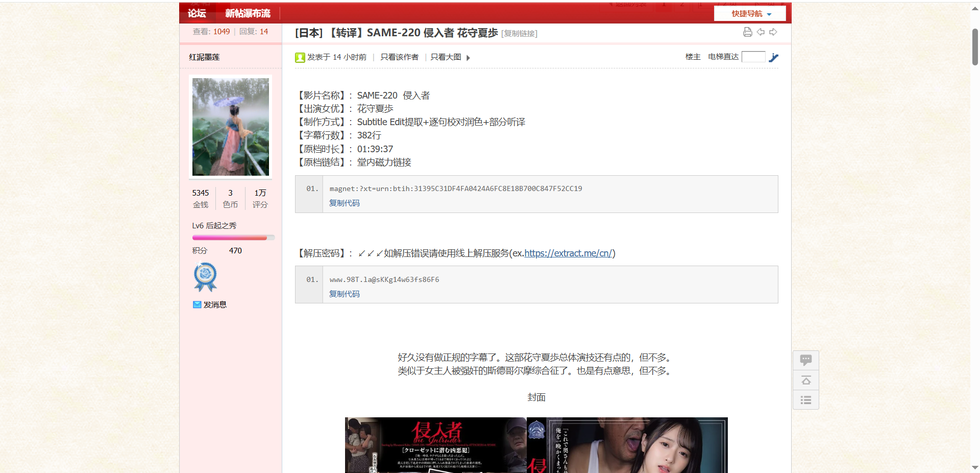Click the 楼主 label

[x=693, y=57]
